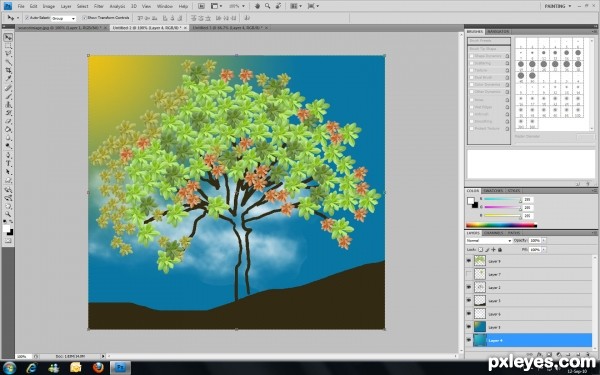
Task: Select the Lasso tool
Action: [8, 54]
